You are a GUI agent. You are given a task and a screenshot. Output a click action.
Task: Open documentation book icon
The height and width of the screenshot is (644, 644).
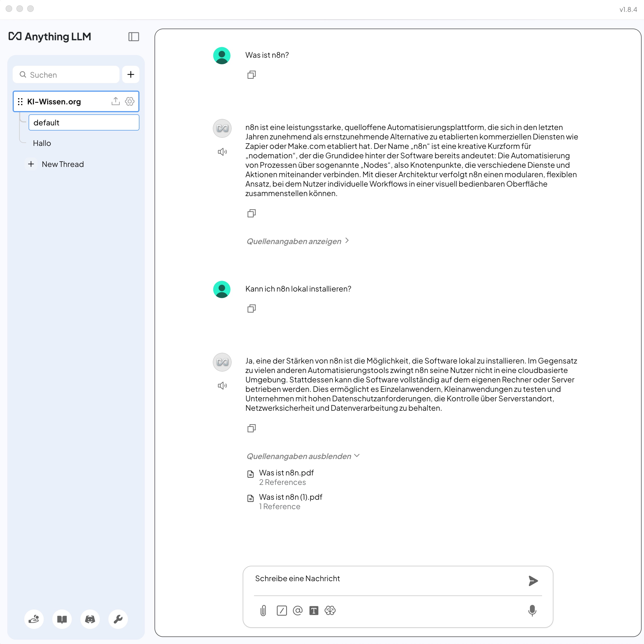pos(62,619)
